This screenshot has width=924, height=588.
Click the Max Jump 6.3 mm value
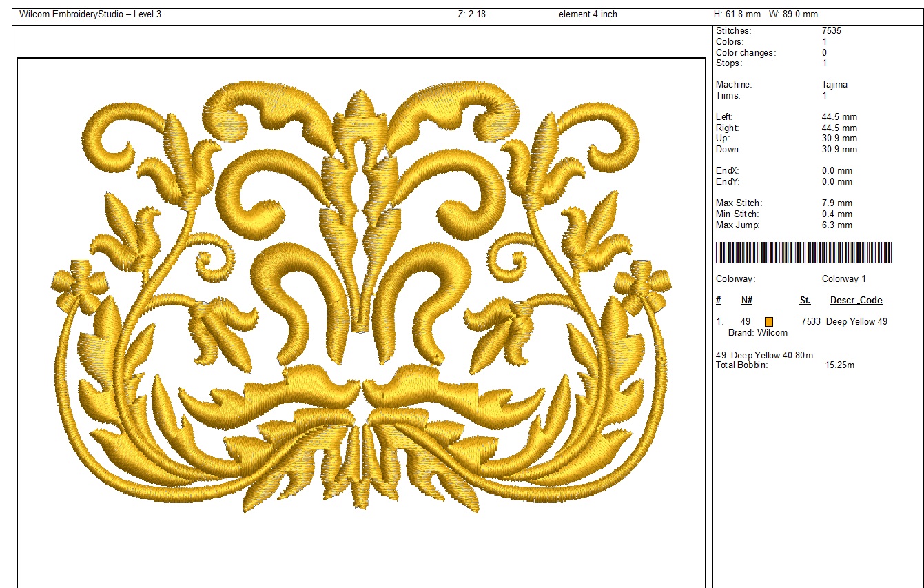(836, 225)
